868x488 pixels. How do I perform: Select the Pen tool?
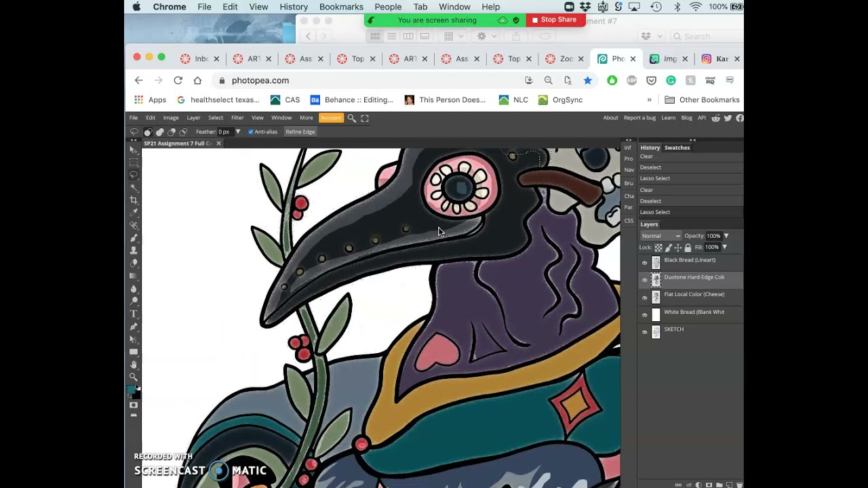134,327
